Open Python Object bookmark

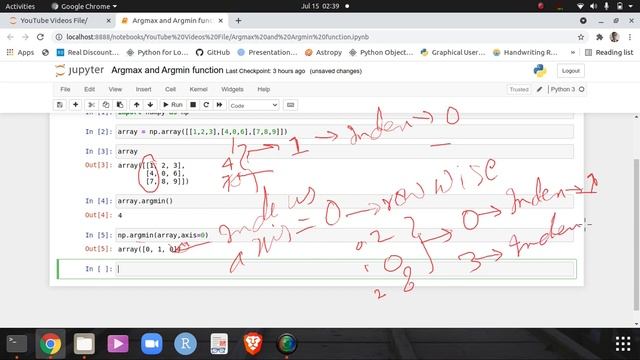pos(381,52)
